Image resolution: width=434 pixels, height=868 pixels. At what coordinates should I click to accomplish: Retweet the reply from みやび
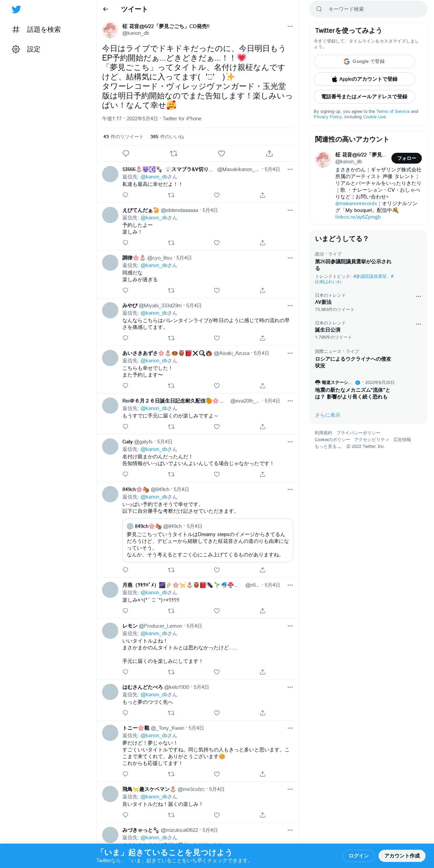click(x=171, y=338)
